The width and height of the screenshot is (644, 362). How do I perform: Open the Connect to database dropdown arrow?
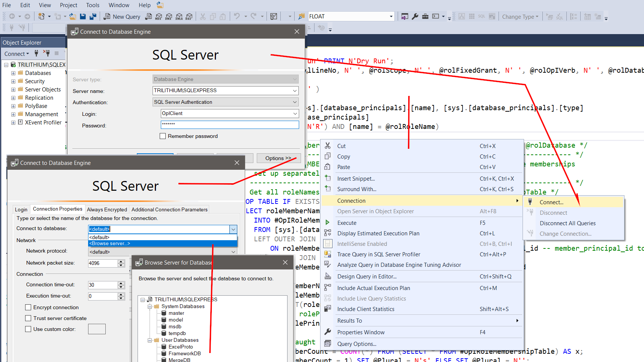click(x=233, y=229)
